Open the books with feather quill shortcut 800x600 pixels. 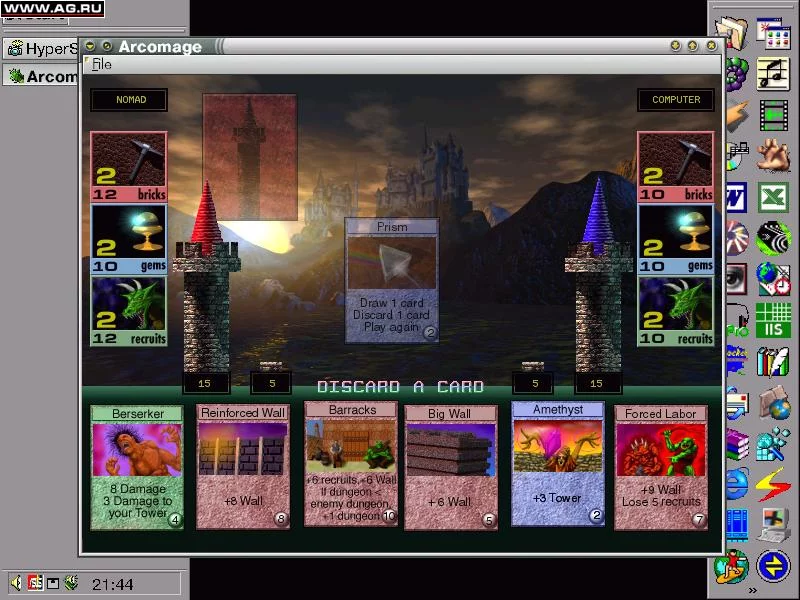[773, 362]
